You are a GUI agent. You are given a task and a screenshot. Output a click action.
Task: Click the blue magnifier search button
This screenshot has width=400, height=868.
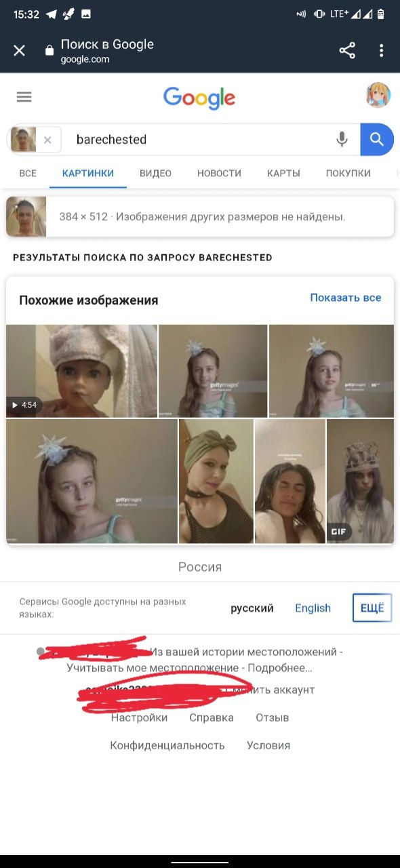pos(377,140)
